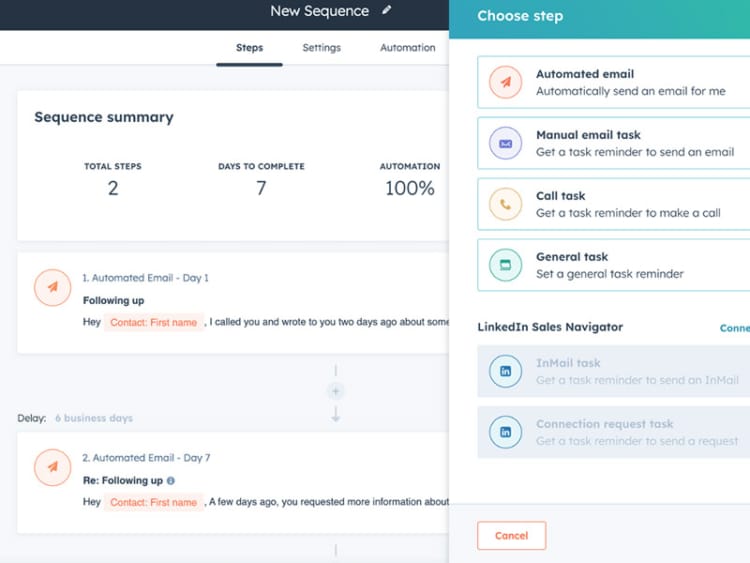Click the pencil icon to rename New Sequence
This screenshot has width=750, height=563.
[x=386, y=10]
